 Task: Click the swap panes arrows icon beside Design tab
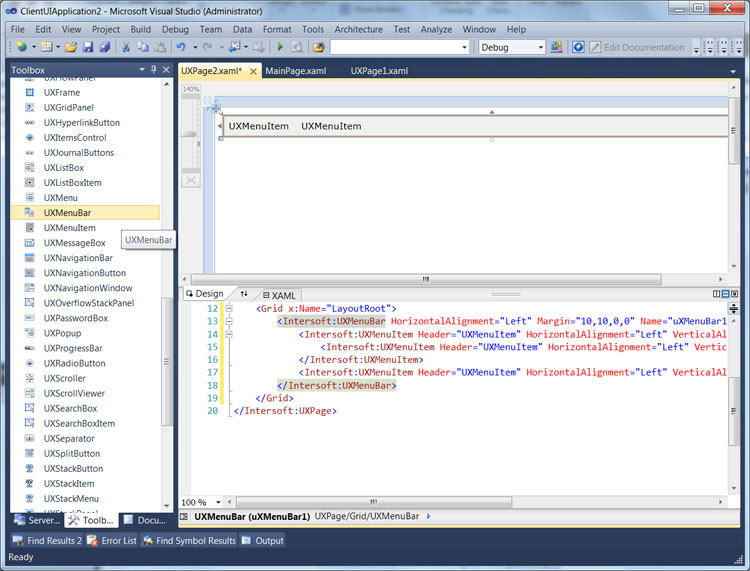pyautogui.click(x=244, y=294)
